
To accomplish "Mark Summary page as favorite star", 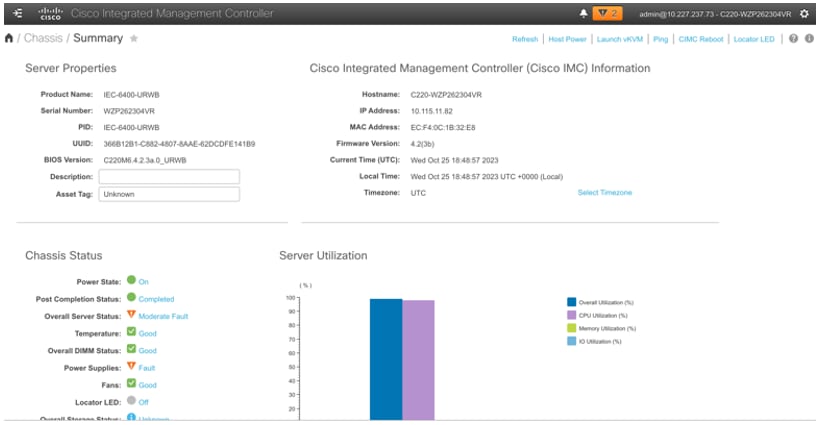I will click(134, 38).
